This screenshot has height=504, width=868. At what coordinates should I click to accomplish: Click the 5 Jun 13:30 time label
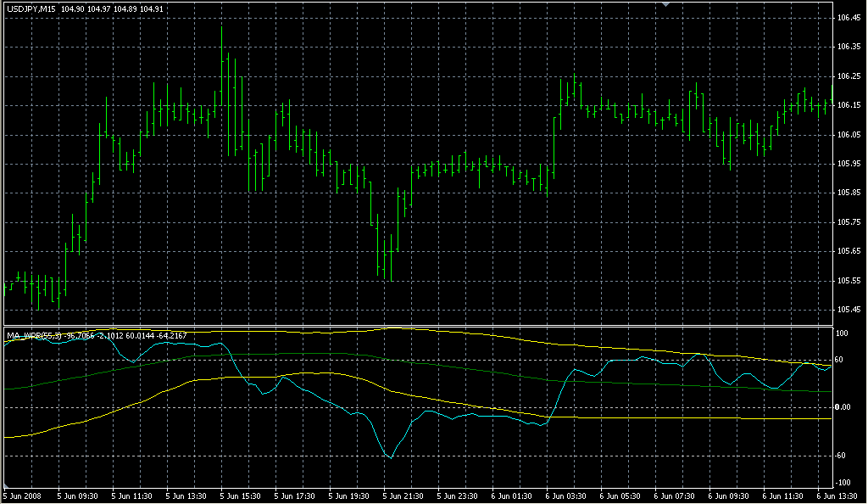pos(186,496)
